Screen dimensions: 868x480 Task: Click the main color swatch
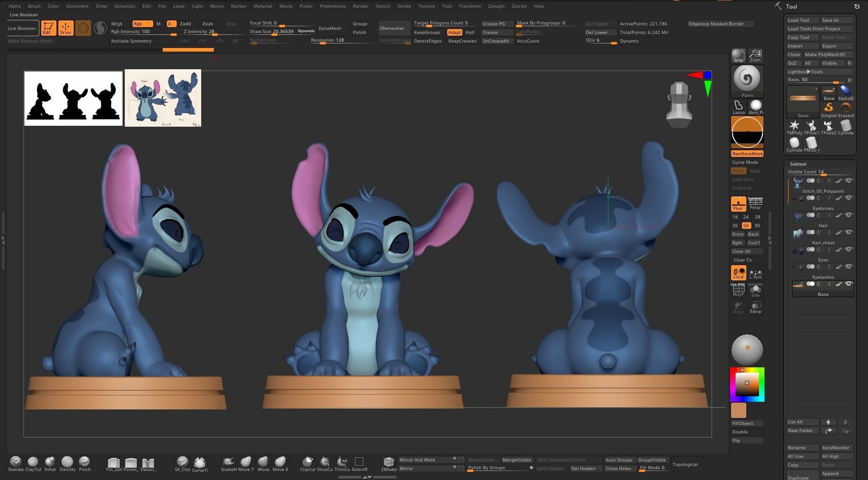[738, 411]
